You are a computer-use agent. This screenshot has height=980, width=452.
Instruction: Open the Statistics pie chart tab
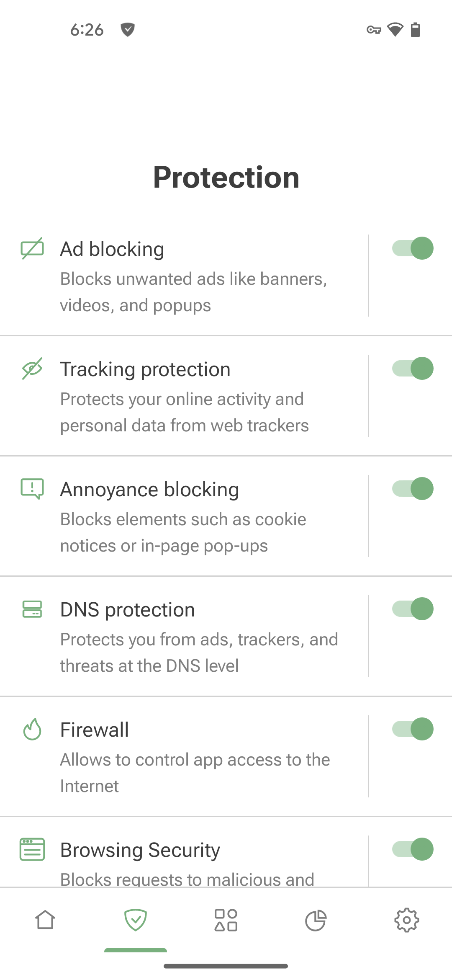tap(316, 920)
